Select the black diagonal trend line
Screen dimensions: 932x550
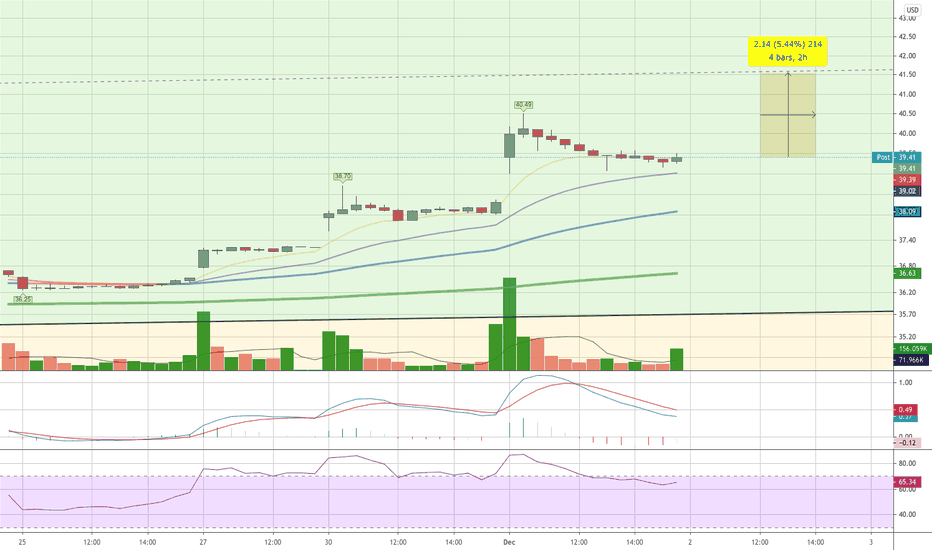coord(446,318)
